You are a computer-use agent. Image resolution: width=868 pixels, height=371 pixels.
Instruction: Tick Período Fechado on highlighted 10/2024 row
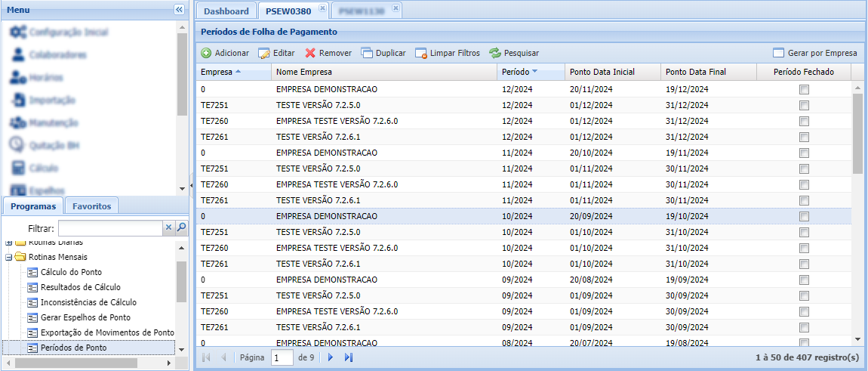click(804, 216)
